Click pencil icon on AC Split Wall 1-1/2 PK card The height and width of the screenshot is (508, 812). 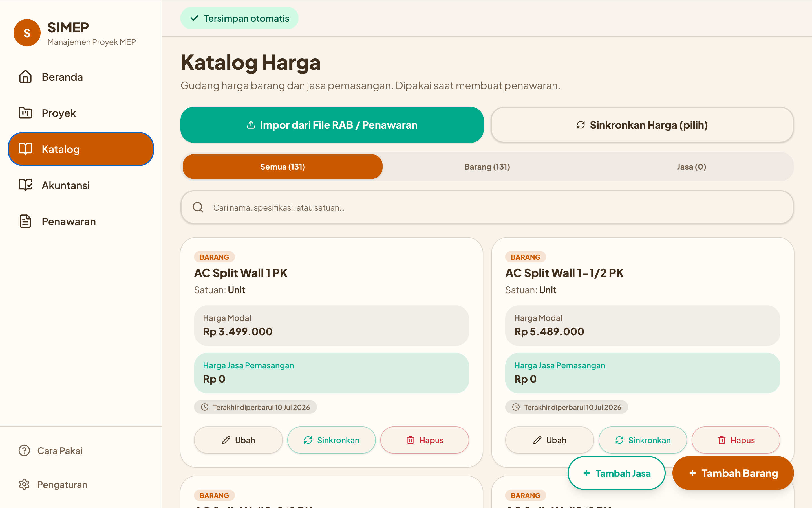(537, 440)
